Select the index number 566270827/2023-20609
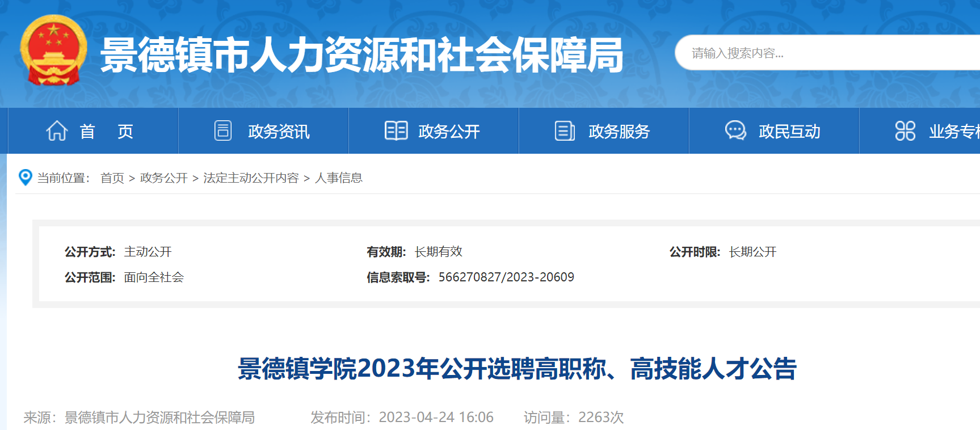The width and height of the screenshot is (980, 430). pos(506,277)
